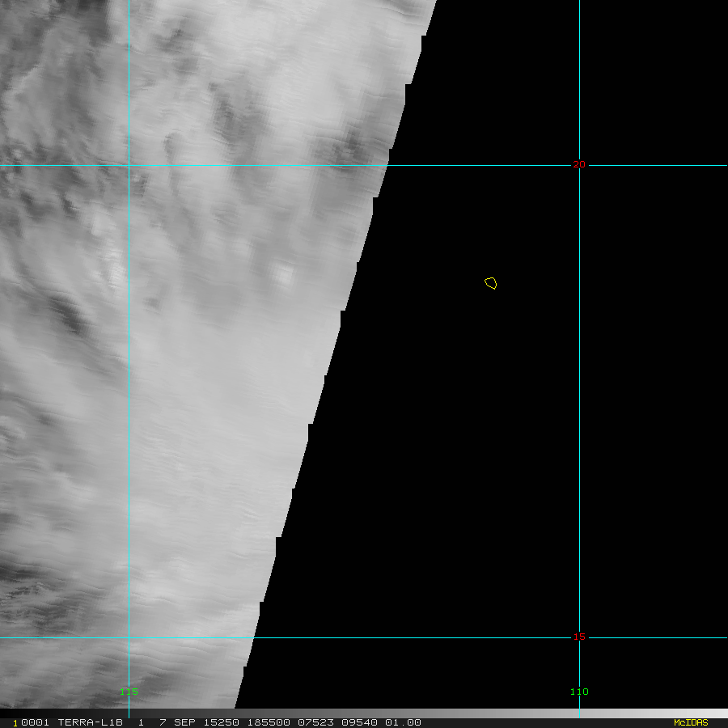728x728 pixels.
Task: Click the yellow island outline marker
Action: click(x=490, y=282)
